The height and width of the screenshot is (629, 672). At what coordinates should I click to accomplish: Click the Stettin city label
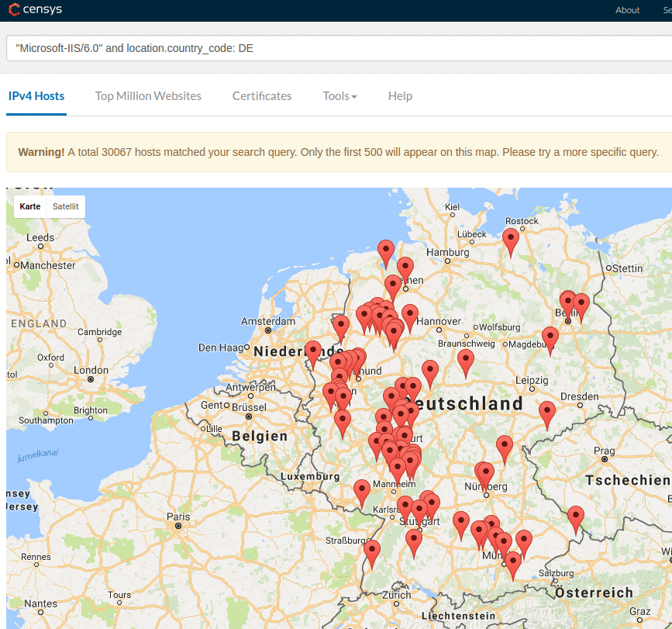coord(627,268)
